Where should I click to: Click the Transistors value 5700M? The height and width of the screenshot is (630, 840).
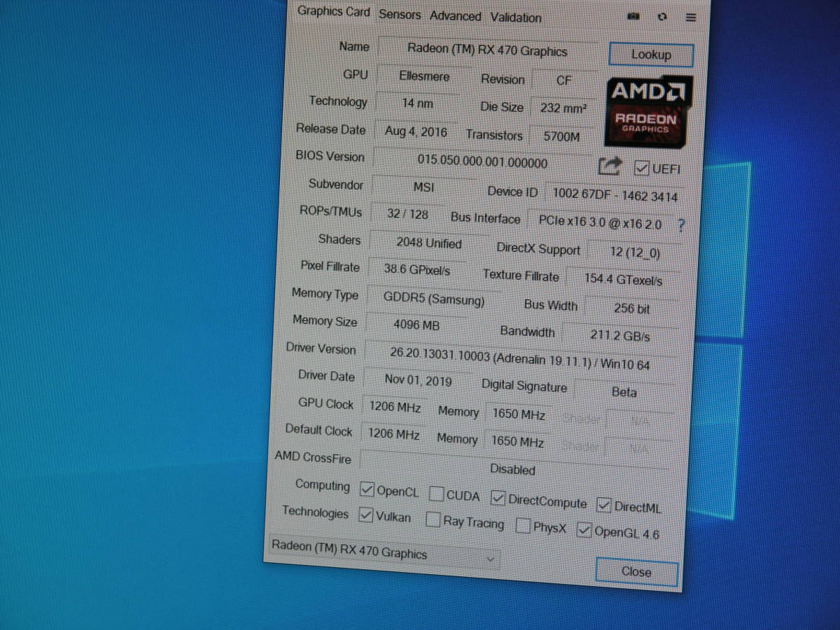coord(561,136)
